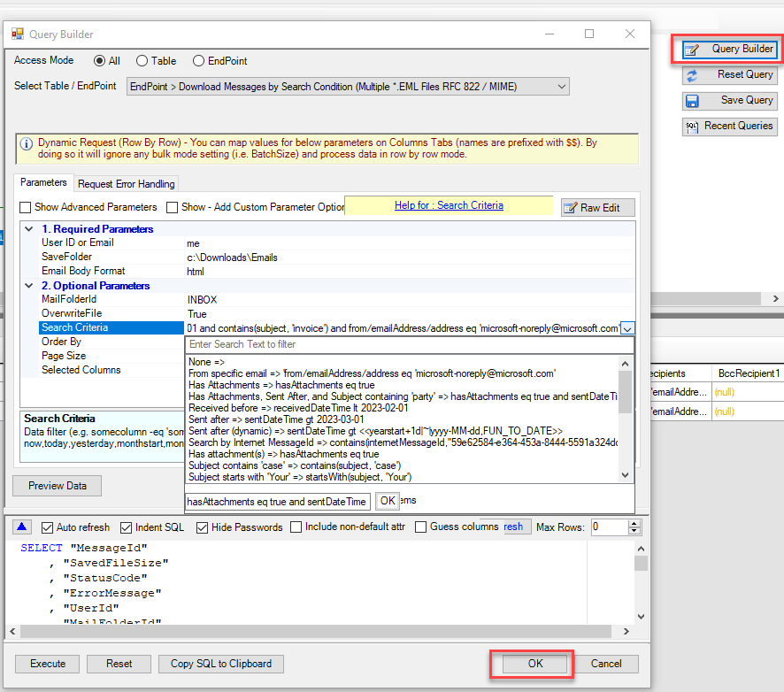
Task: Click the SQL preview vertical scrollbar
Action: tap(641, 582)
